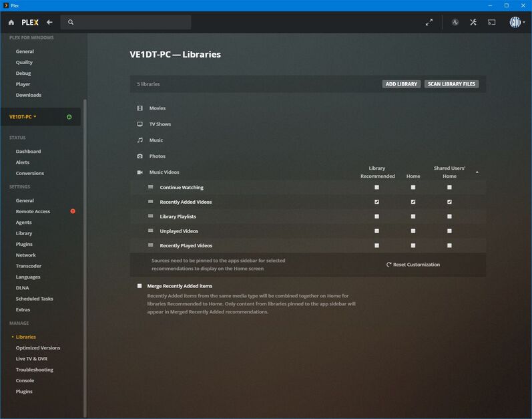Grab Continue Watching reorder handle
This screenshot has width=532, height=419.
151,187
